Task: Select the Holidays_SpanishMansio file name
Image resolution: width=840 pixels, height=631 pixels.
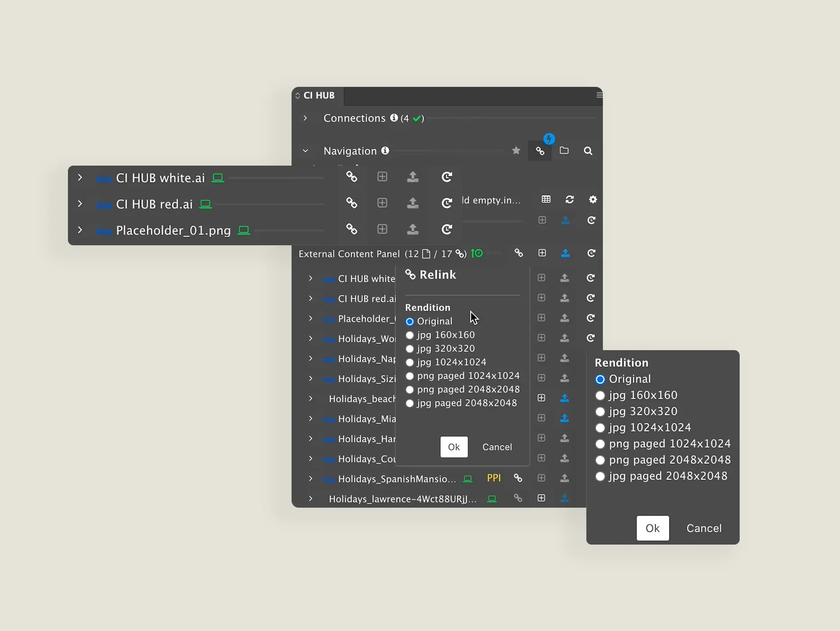Action: 397,479
